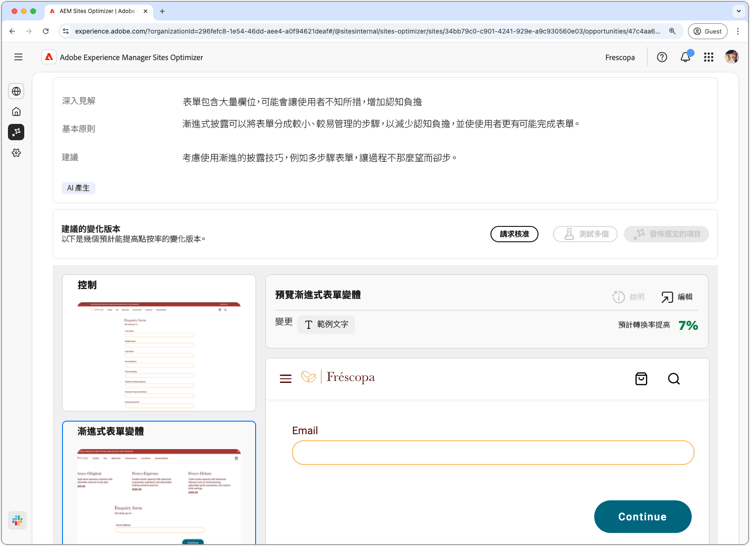750x546 pixels.
Task: Click the 說明 info button
Action: click(x=628, y=297)
